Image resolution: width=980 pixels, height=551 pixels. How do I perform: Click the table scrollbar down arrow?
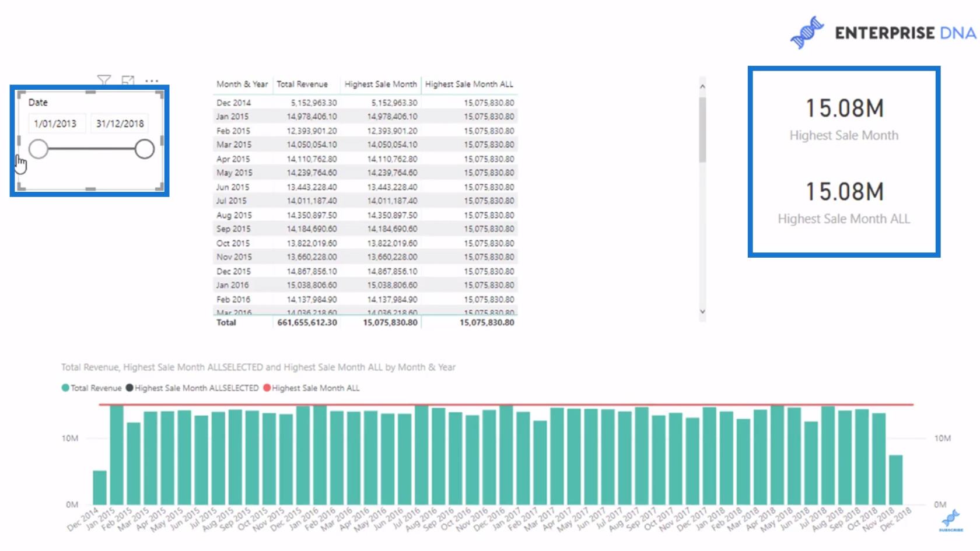702,311
